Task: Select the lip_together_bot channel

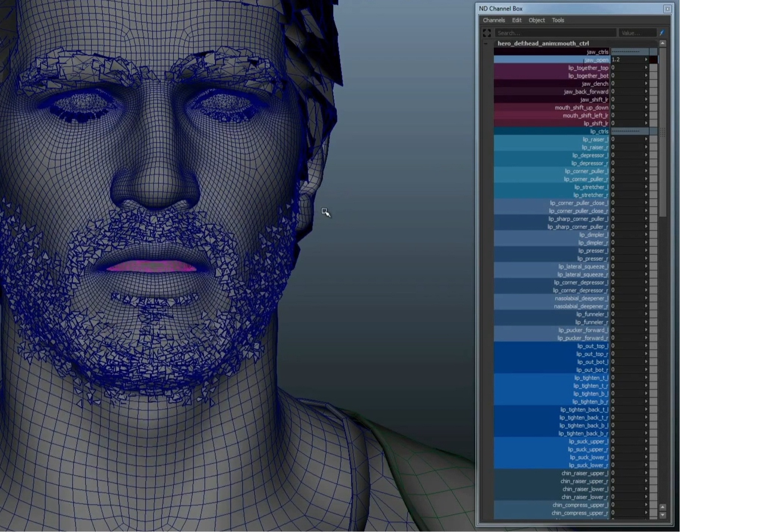Action: click(552, 76)
